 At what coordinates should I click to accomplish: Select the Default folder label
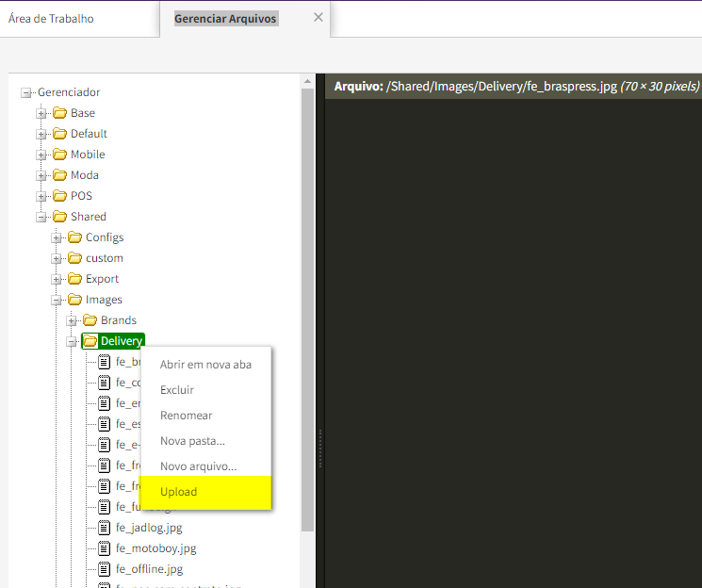point(89,134)
